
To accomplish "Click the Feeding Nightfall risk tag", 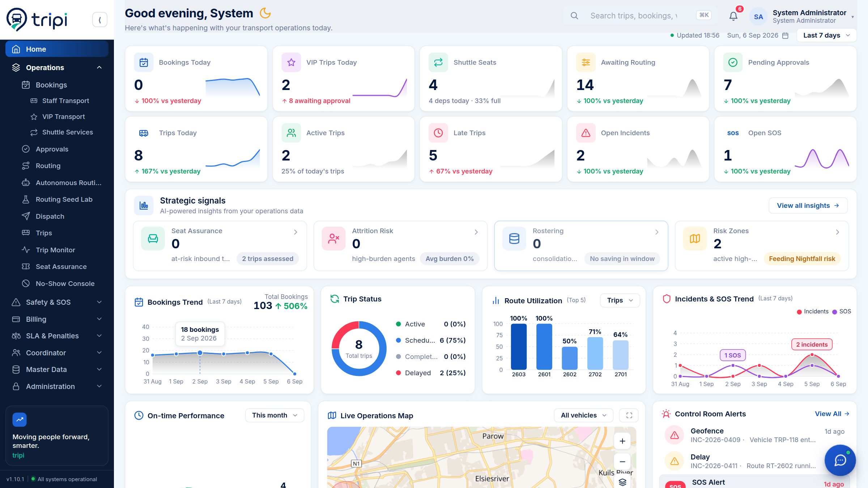I will 802,258.
